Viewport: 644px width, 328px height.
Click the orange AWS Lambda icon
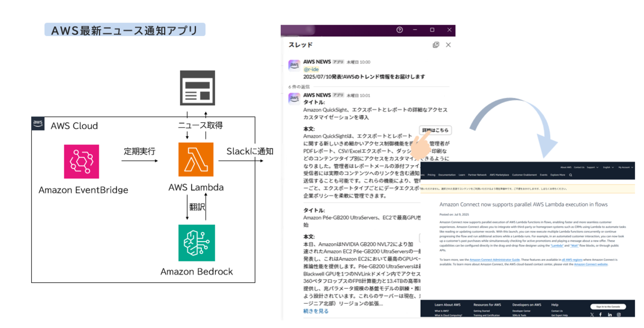(x=196, y=160)
